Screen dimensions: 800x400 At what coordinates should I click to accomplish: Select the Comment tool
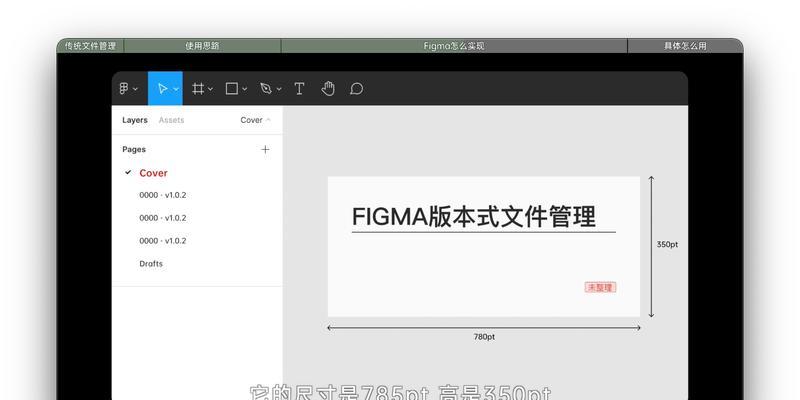[357, 89]
